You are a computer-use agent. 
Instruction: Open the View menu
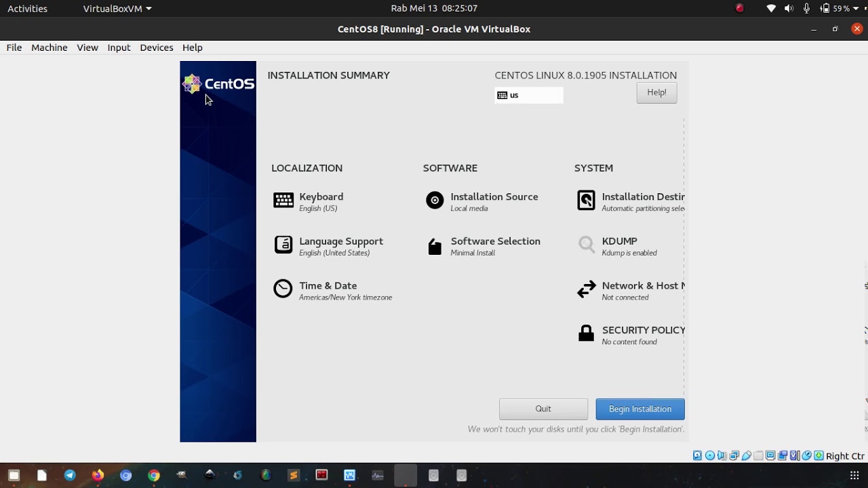(87, 47)
